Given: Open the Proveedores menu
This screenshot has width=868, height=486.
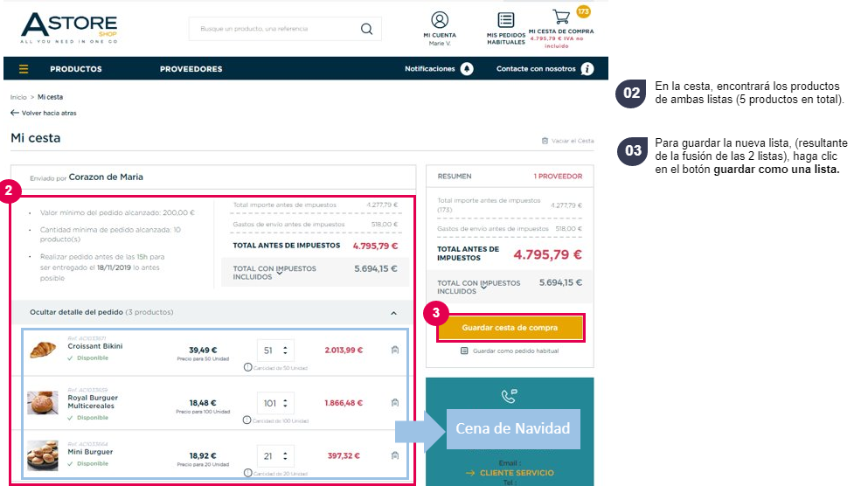Looking at the screenshot, I should tap(191, 69).
